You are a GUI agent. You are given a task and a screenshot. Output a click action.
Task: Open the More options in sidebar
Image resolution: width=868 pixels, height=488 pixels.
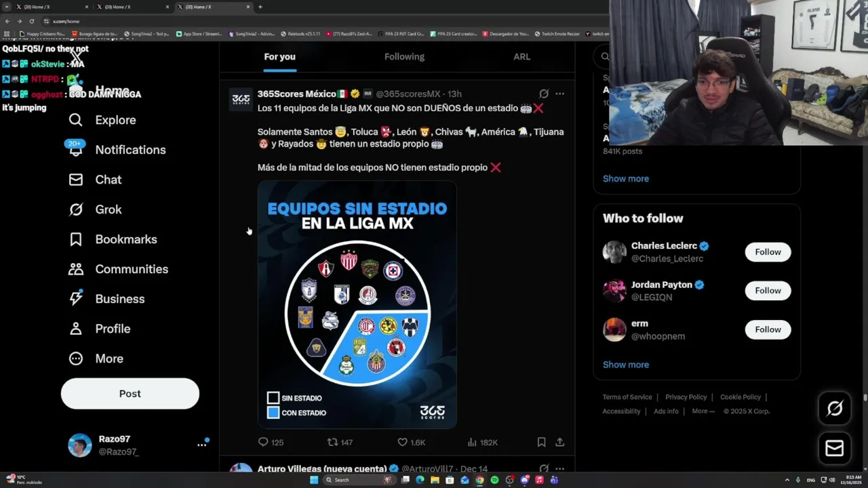click(x=96, y=359)
